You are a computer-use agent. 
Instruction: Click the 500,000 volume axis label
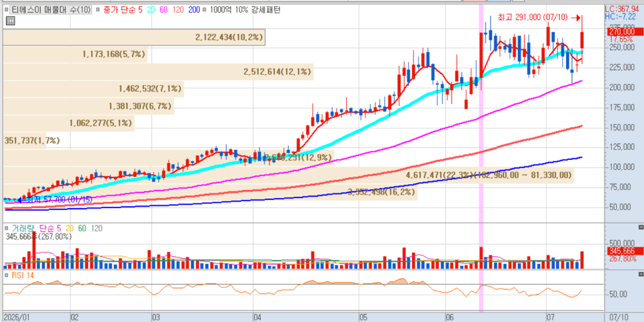622,243
